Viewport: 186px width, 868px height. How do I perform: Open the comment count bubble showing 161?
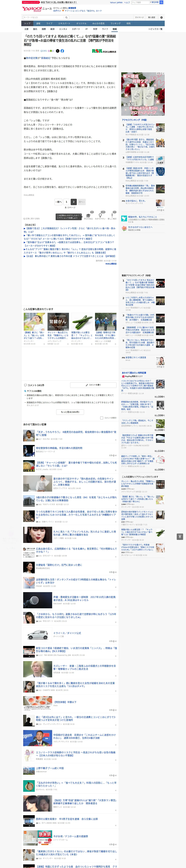coord(44,51)
